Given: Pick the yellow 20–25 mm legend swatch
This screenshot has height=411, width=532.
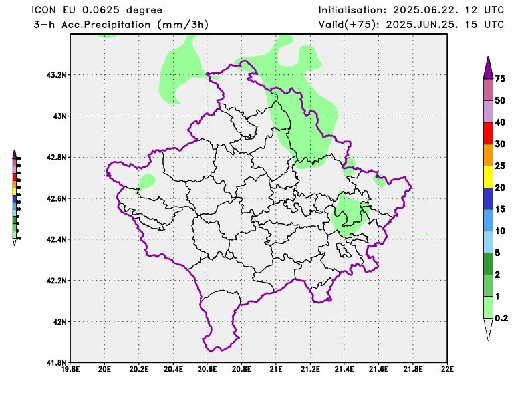Looking at the screenshot, I should coord(488,177).
